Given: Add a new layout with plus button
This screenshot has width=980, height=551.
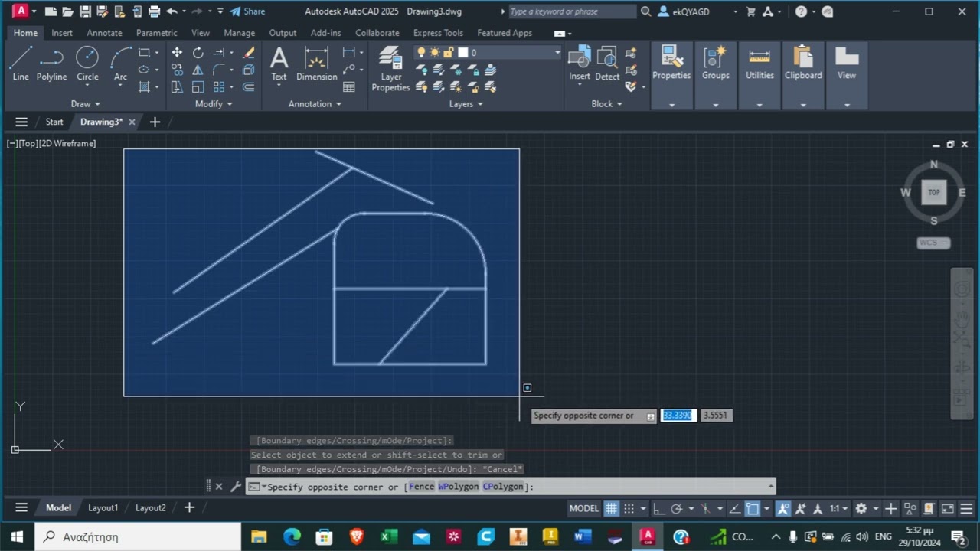Looking at the screenshot, I should click(x=189, y=507).
